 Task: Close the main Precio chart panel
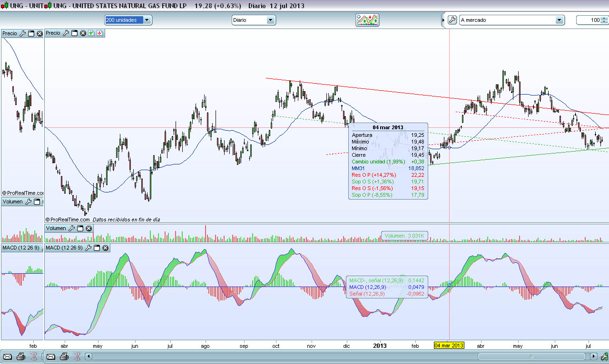pyautogui.click(x=83, y=33)
